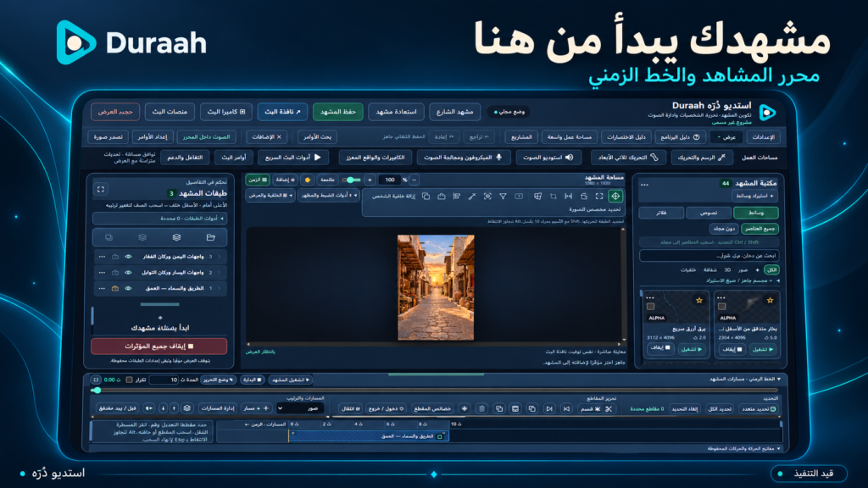Screen dimensions: 868x488
Task: Open أدوات الضبط والمظهر dropdown
Action: (330, 196)
